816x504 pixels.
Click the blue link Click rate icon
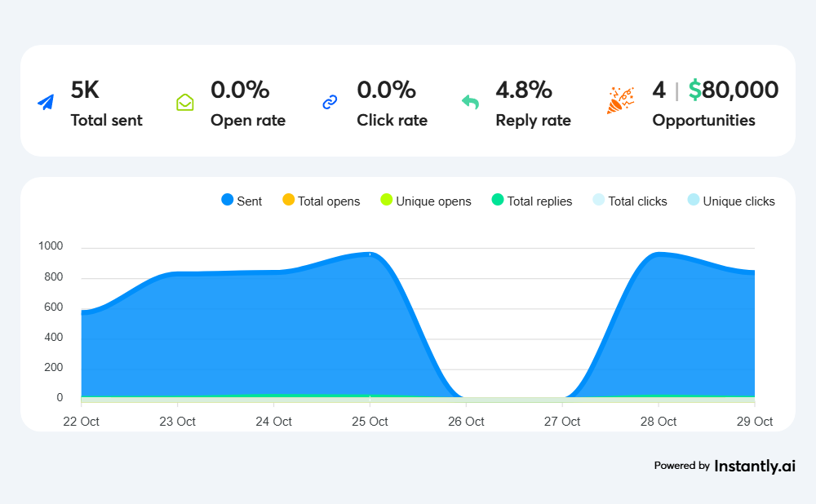pyautogui.click(x=330, y=103)
